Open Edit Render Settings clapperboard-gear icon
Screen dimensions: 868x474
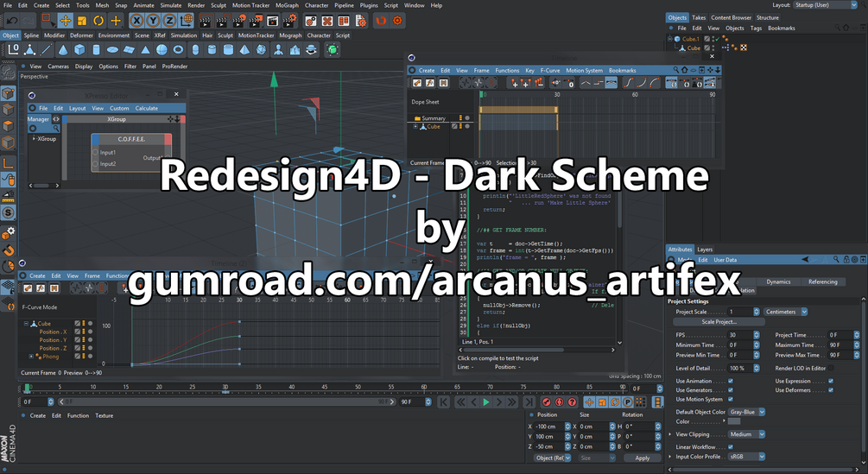[x=289, y=21]
